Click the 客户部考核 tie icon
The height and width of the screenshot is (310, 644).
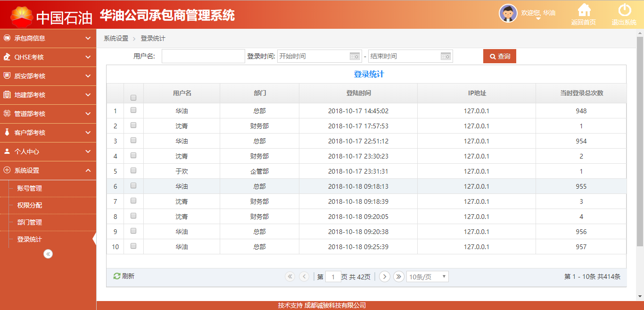pos(7,132)
